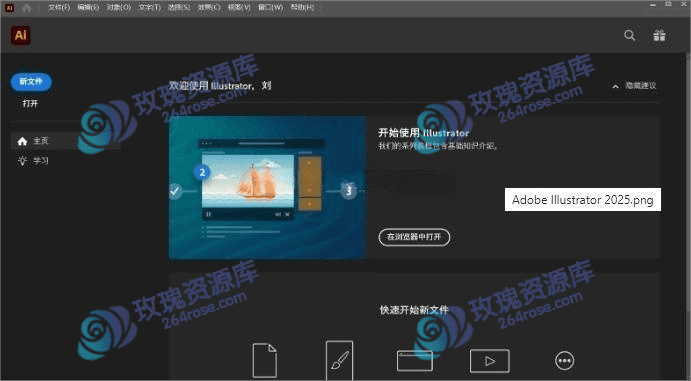
Task: Minimize the Illustrator window
Action: (653, 4)
